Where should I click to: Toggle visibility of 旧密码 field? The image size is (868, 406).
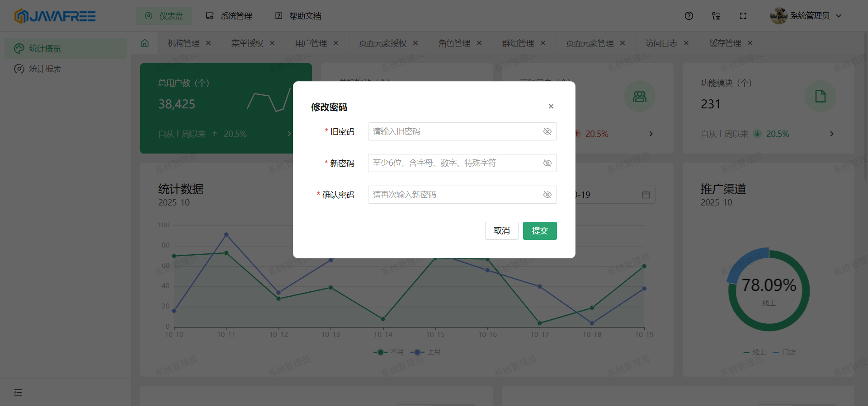coord(547,131)
